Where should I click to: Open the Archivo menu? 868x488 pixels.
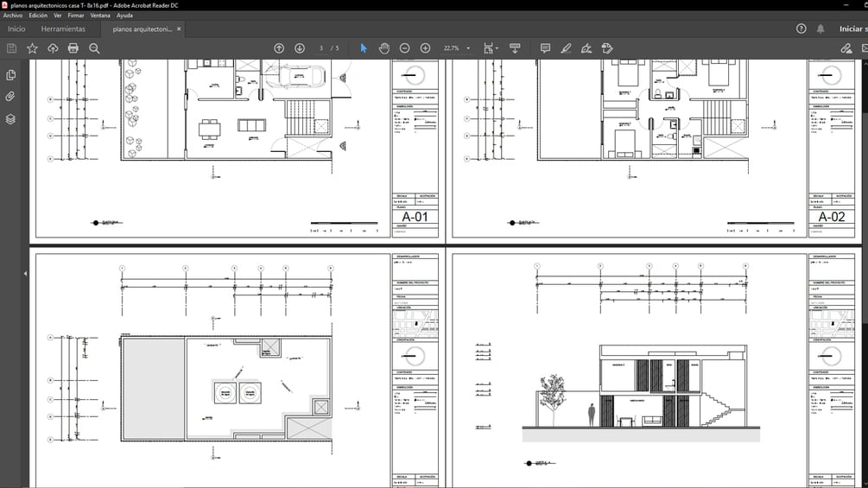[13, 16]
